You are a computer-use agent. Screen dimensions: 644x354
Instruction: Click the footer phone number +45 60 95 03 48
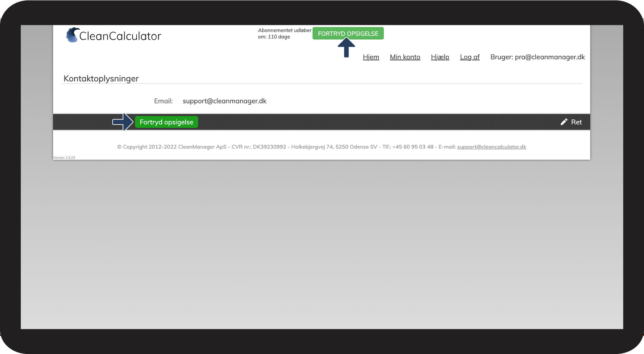pos(413,147)
